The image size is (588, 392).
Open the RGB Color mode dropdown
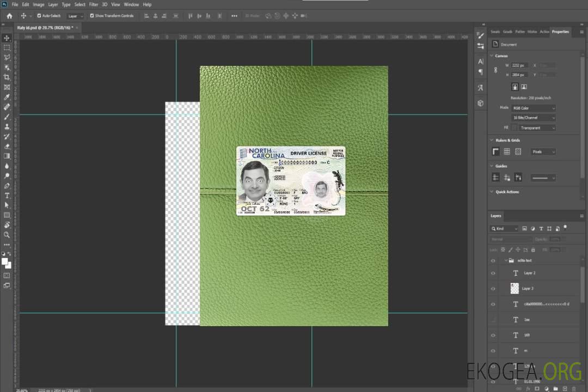tap(534, 108)
